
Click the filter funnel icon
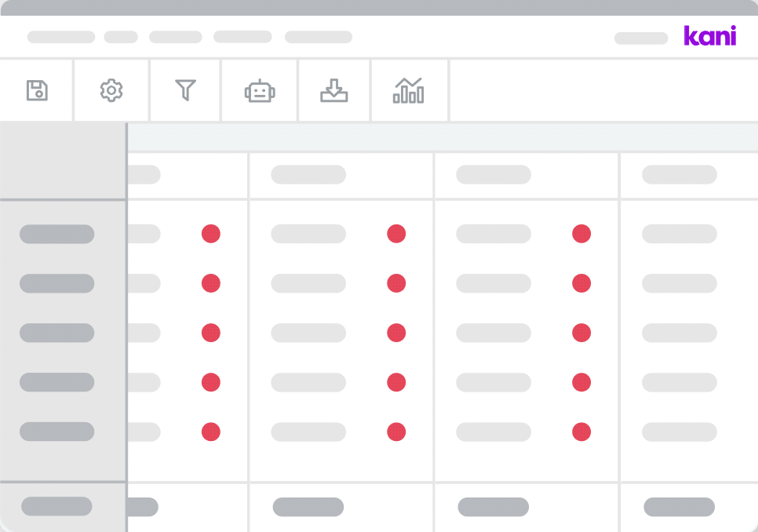point(185,90)
